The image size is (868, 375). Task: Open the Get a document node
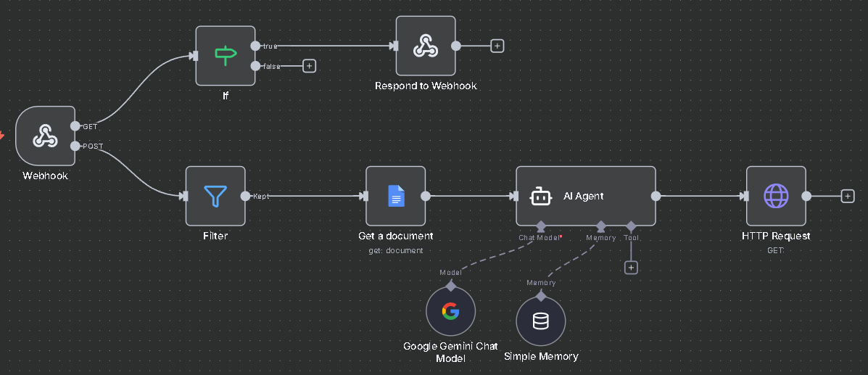395,196
